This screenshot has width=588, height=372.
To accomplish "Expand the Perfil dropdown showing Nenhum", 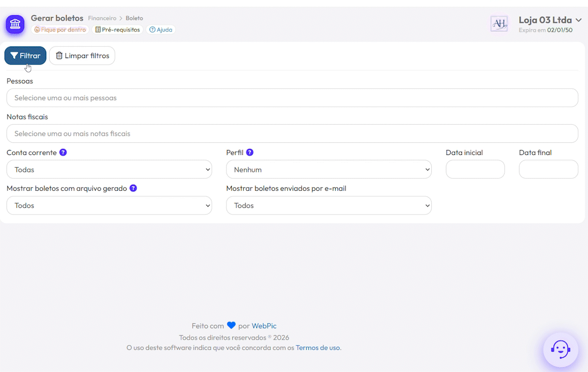I will [329, 170].
